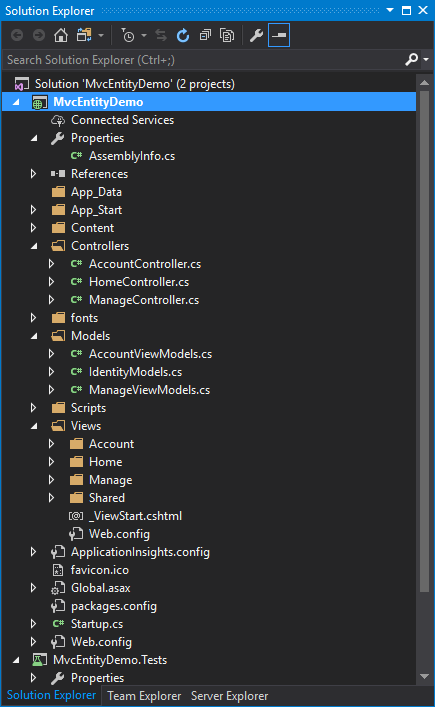Click the Sync with Active Document icon

tap(161, 35)
